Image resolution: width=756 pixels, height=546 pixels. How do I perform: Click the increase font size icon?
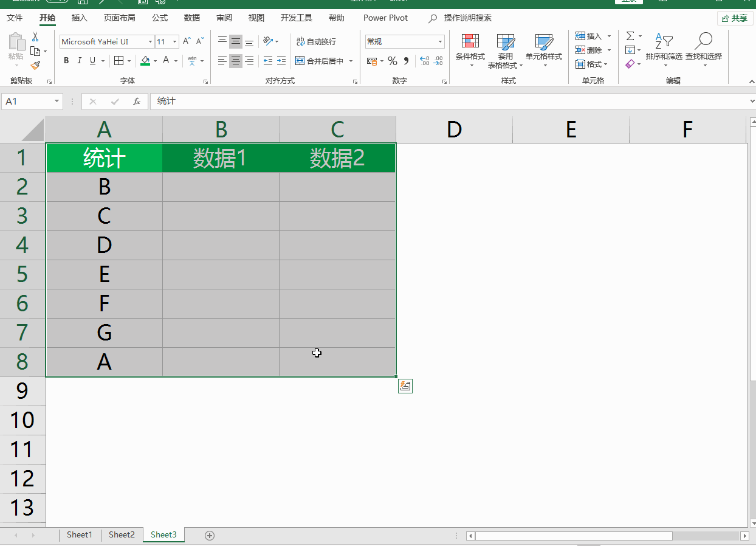pyautogui.click(x=187, y=41)
